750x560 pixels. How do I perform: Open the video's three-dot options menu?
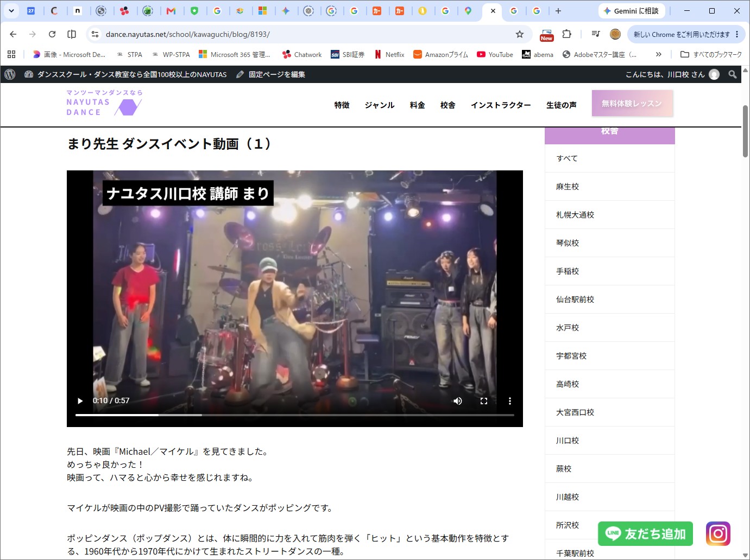509,401
